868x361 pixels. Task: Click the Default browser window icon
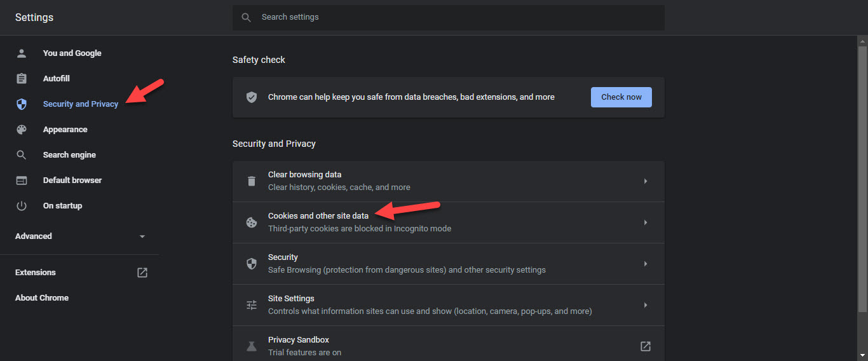[22, 180]
